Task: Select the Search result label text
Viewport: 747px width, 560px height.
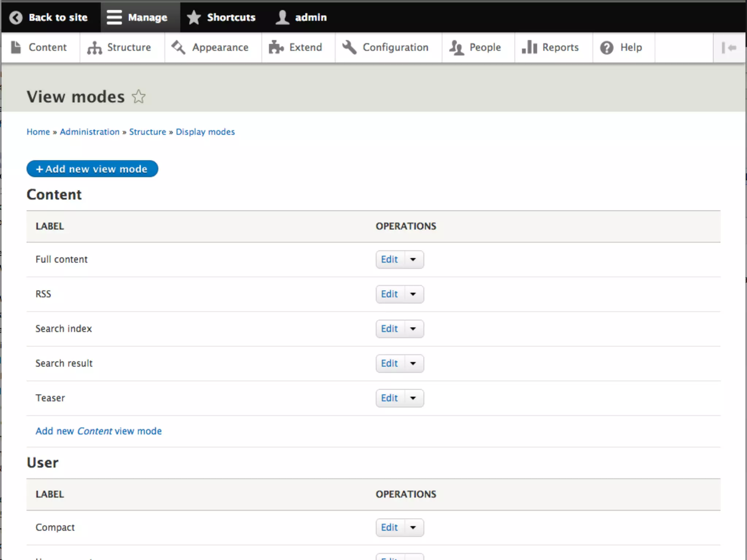Action: point(64,363)
